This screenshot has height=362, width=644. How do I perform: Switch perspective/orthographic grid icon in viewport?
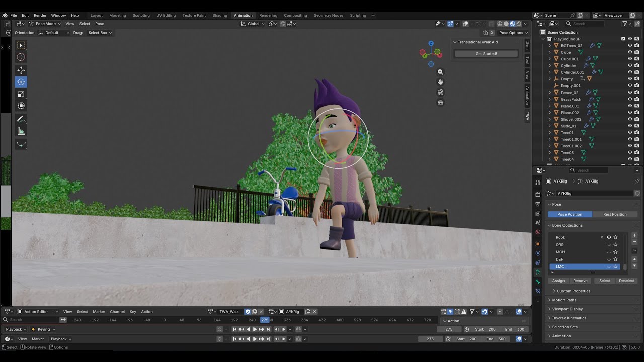[440, 102]
